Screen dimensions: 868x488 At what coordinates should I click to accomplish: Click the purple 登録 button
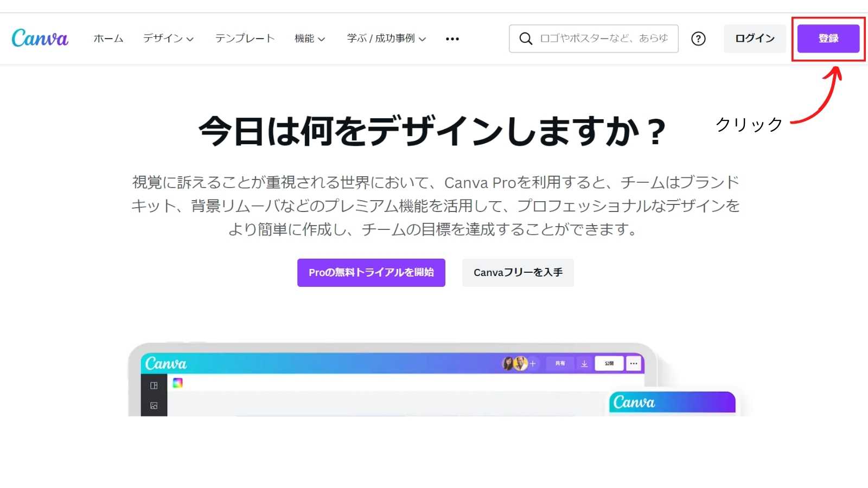pyautogui.click(x=828, y=38)
